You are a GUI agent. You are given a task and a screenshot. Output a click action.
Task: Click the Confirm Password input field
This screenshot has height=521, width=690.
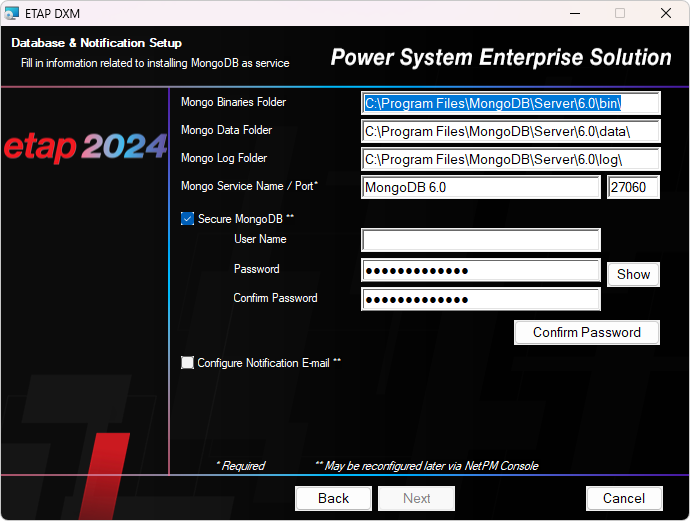pos(481,299)
